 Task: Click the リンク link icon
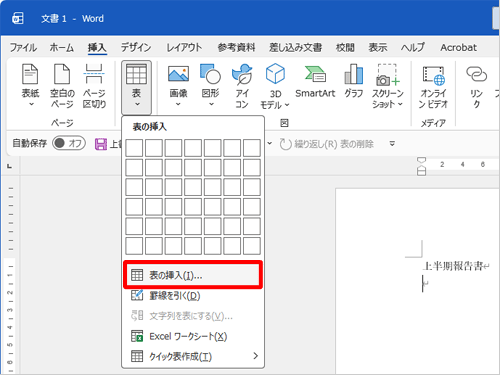pyautogui.click(x=476, y=74)
